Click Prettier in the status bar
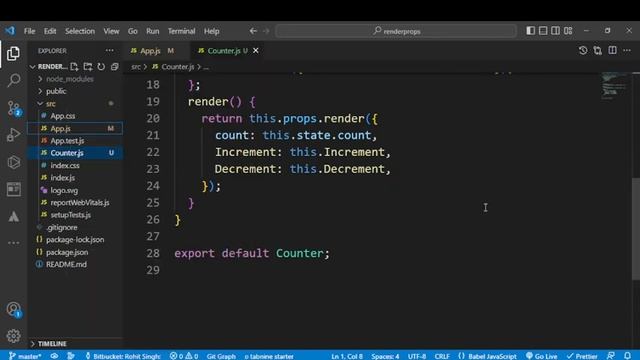Image resolution: width=640 pixels, height=360 pixels. [582, 356]
